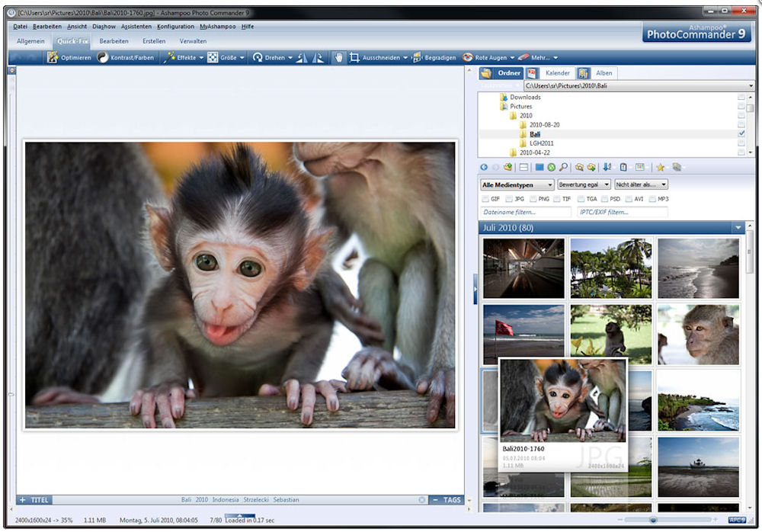Activate the Rote Augen red-eye tool

click(x=485, y=58)
